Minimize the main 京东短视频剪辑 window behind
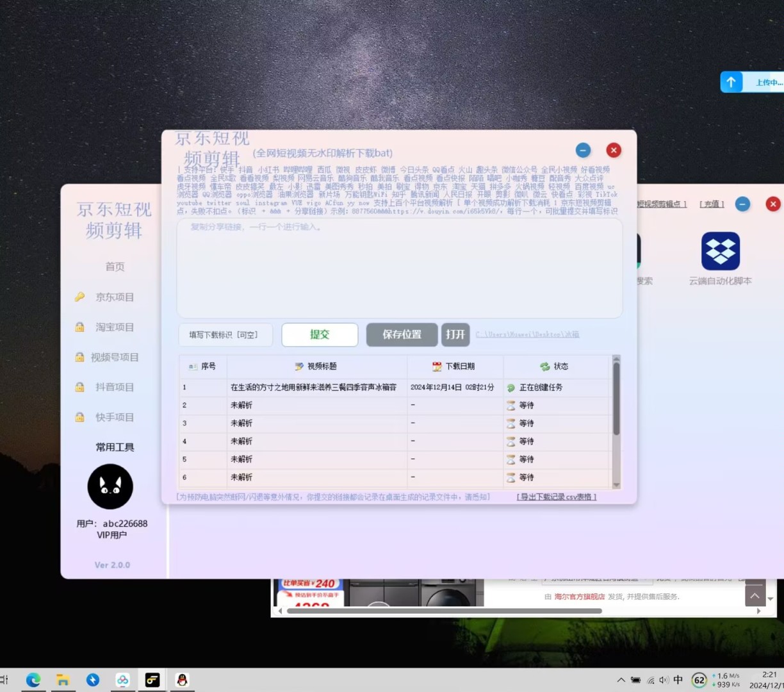 [x=742, y=204]
